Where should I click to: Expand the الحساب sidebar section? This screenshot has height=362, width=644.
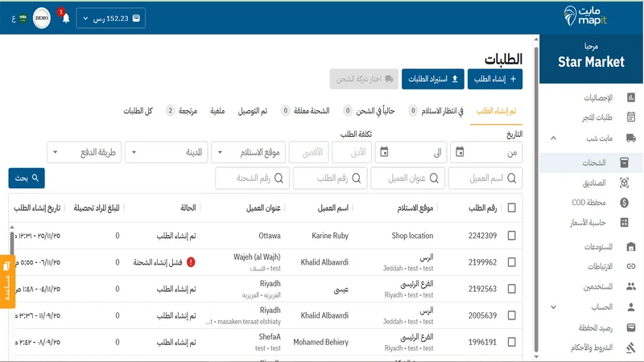553,307
